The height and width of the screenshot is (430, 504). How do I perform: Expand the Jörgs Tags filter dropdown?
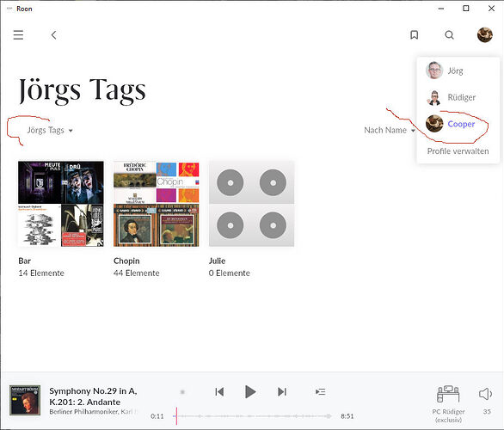tap(50, 130)
